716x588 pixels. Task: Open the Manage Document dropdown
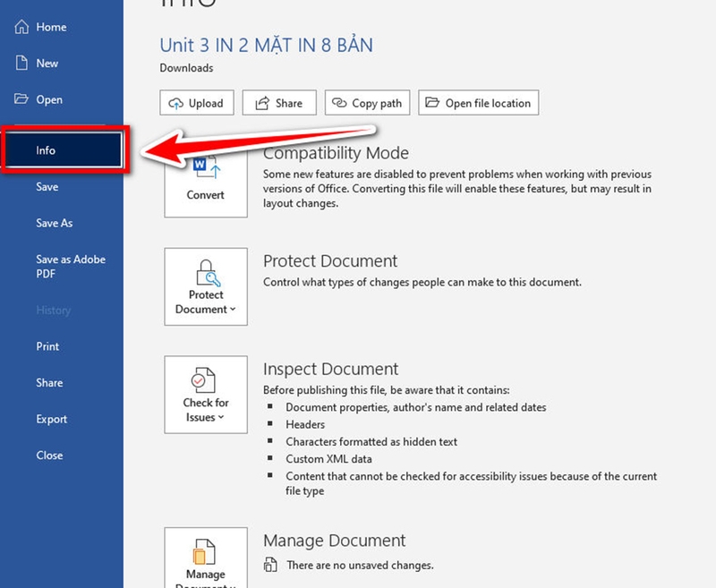[x=206, y=559]
